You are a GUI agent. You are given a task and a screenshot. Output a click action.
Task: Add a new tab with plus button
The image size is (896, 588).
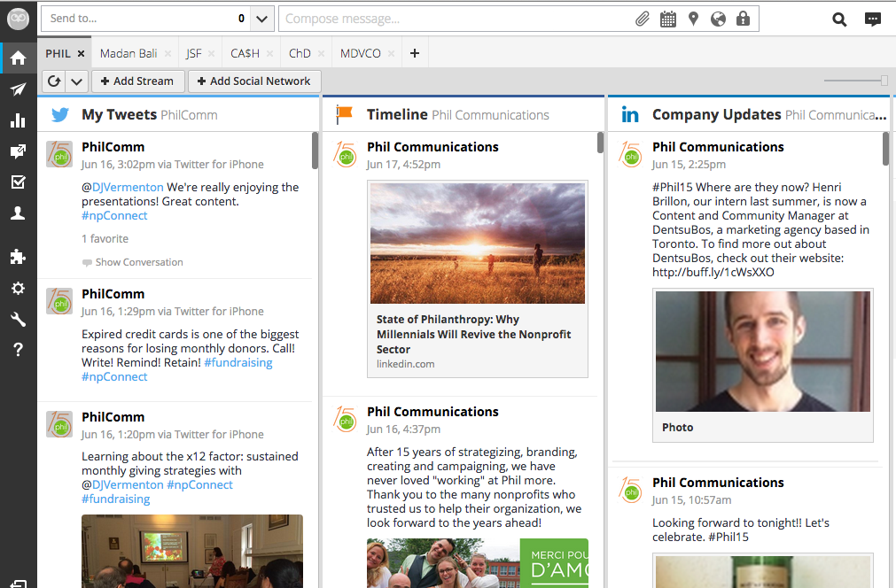(x=415, y=53)
